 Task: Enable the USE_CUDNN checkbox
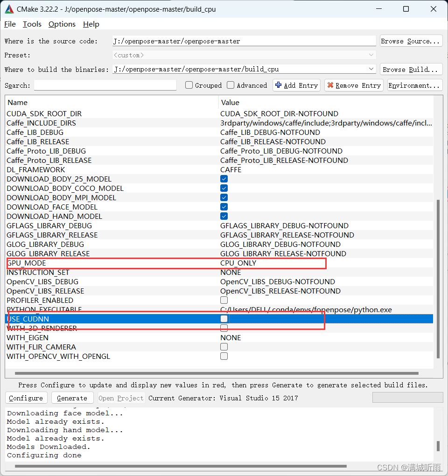coord(224,319)
